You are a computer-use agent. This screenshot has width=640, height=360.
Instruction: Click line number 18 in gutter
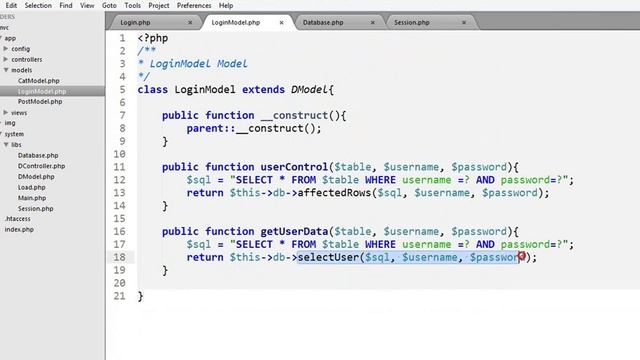[x=120, y=257]
